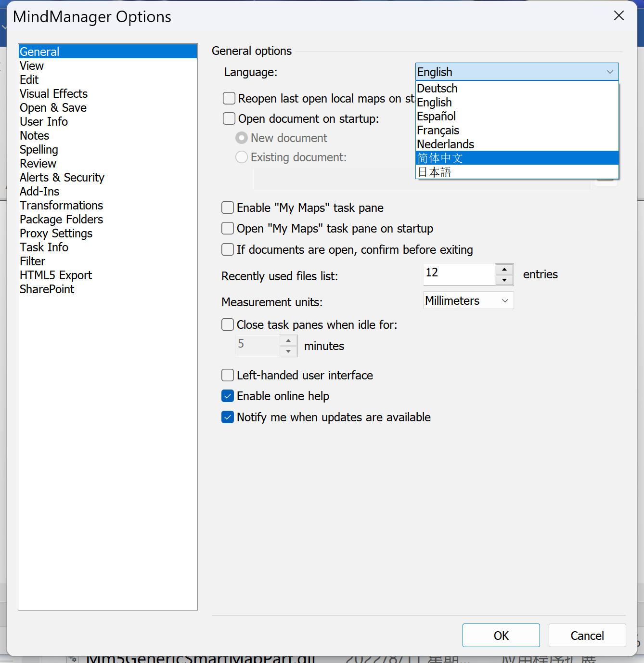Choose Nederlands from language list

517,144
